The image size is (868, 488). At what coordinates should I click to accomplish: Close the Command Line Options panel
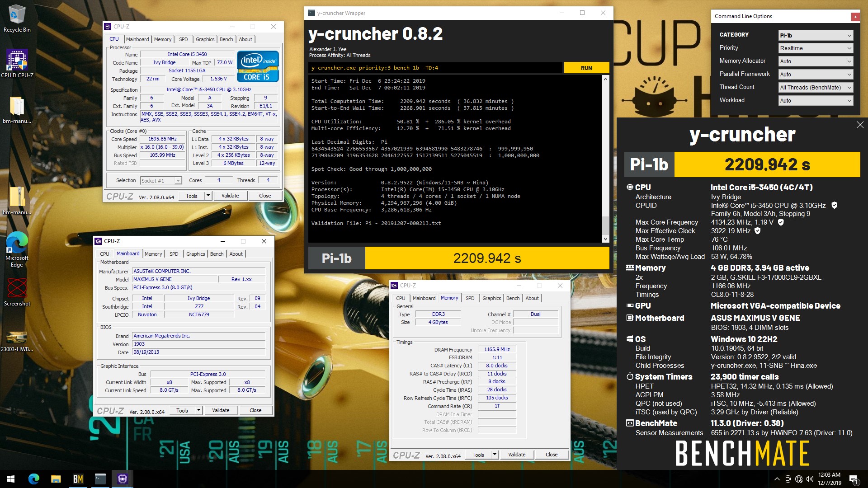click(x=855, y=17)
